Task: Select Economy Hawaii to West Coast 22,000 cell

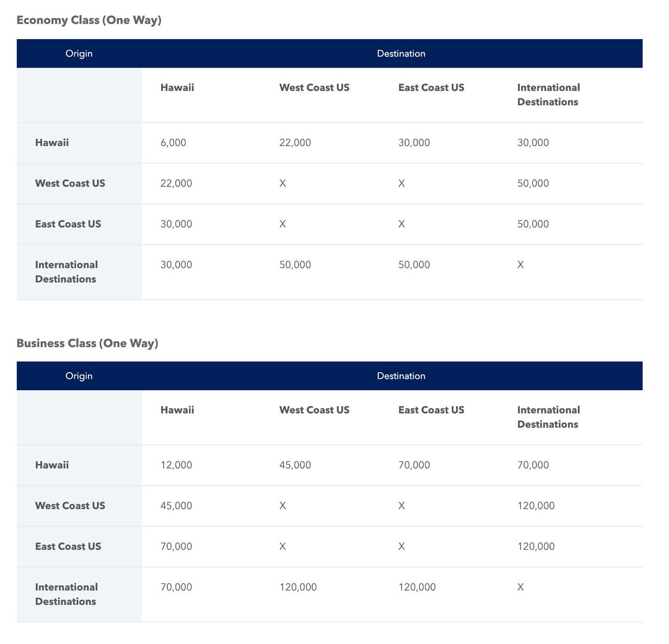Action: point(295,143)
